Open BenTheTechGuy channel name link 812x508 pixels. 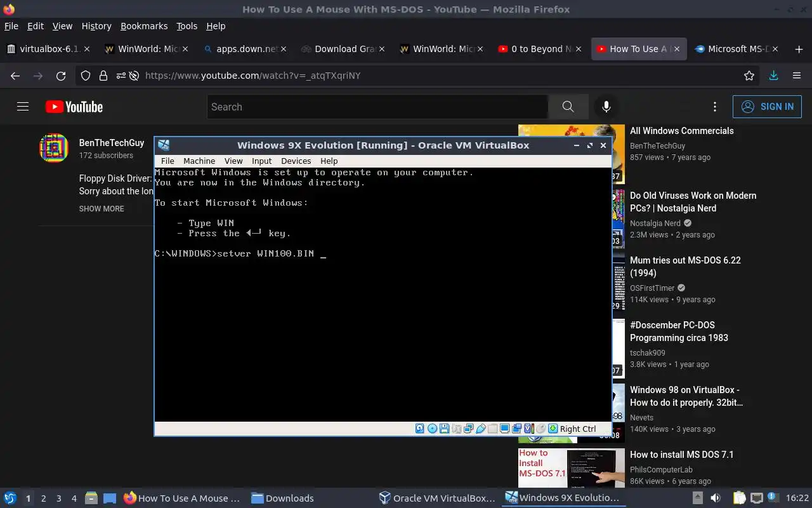(x=112, y=143)
